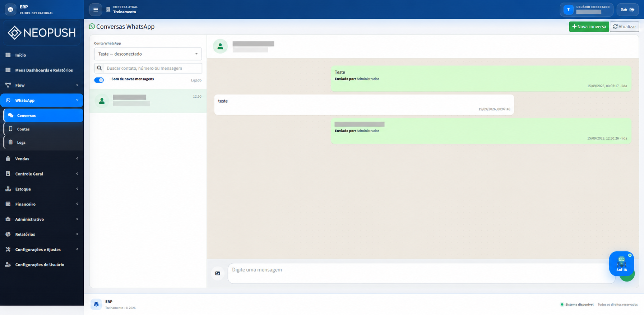The width and height of the screenshot is (644, 315).
Task: Click the timestamp 15/09/2026, 12:50:26
Action: (603, 138)
